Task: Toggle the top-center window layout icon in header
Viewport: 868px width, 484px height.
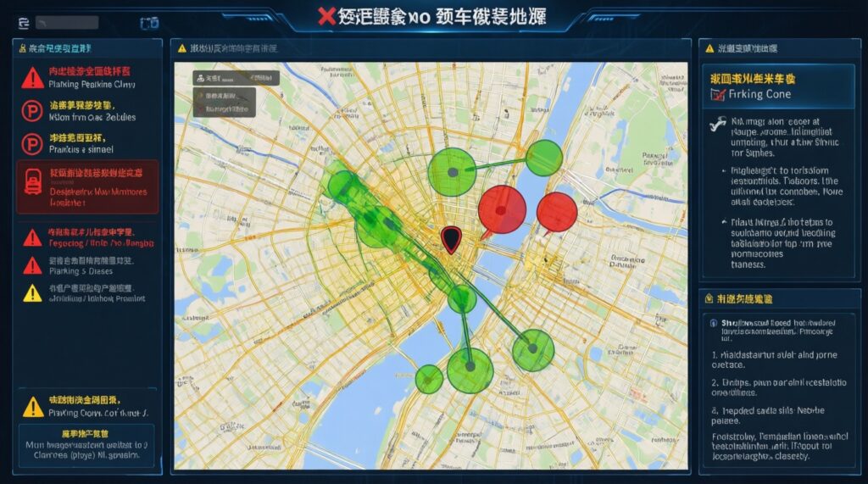Action: pyautogui.click(x=149, y=23)
